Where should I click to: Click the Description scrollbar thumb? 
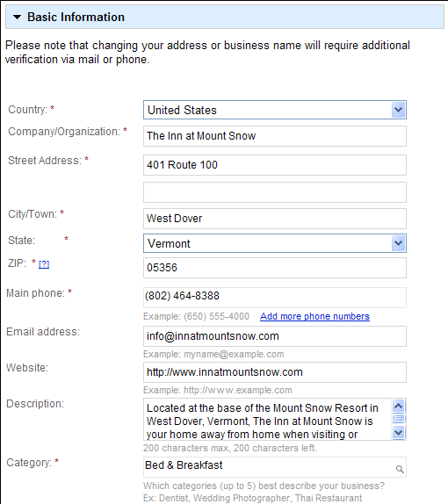pos(399,419)
